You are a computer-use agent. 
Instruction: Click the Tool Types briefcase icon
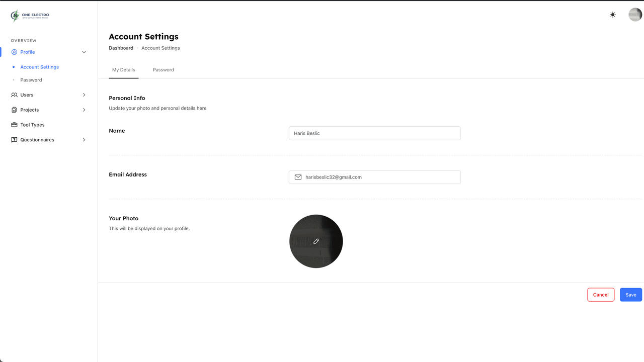[x=14, y=125]
